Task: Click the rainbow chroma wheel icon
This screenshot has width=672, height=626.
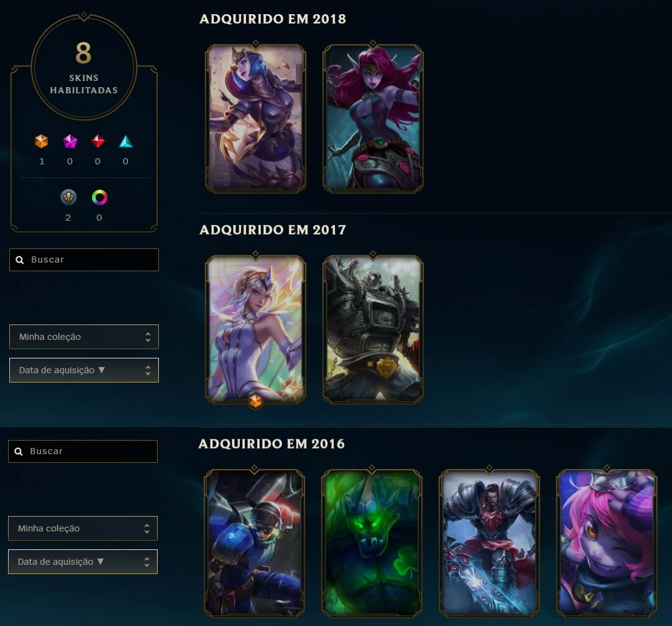Action: tap(100, 197)
